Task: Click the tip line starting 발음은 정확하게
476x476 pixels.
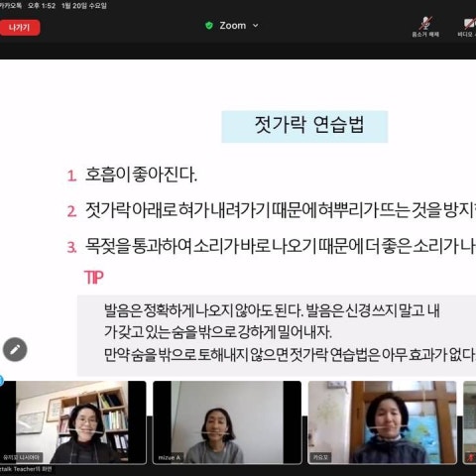Action: pos(272,310)
